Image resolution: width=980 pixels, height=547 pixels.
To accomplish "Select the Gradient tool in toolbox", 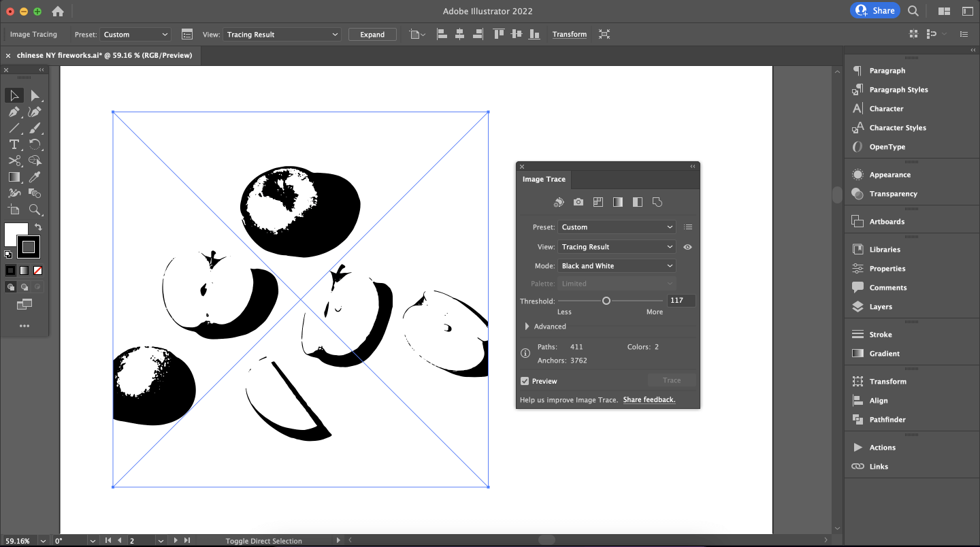I will [14, 178].
